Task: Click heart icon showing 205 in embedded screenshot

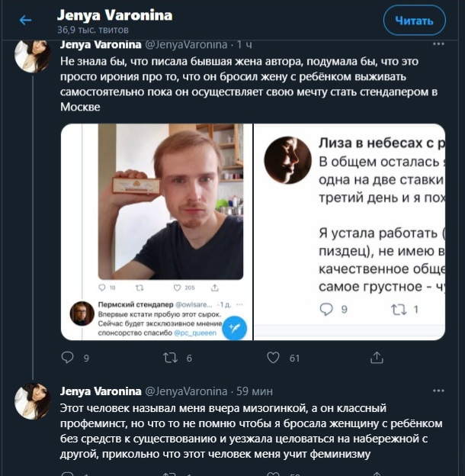Action: [x=180, y=288]
